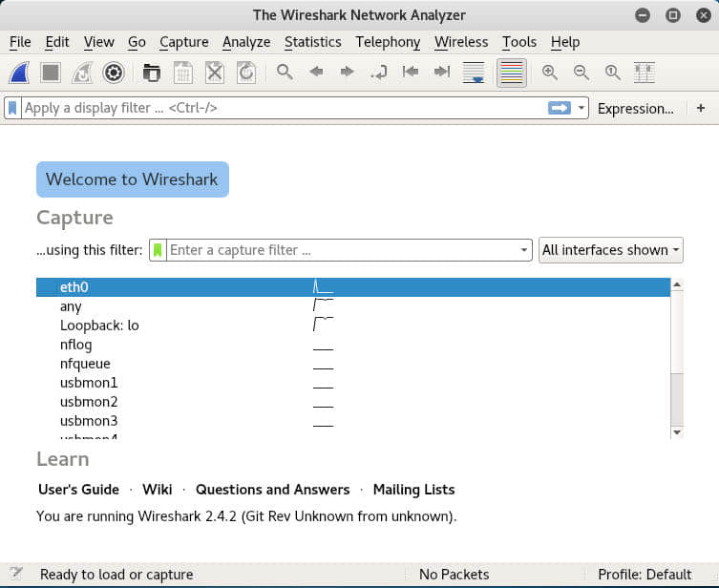
Task: Open the capture options gear icon
Action: pos(114,73)
